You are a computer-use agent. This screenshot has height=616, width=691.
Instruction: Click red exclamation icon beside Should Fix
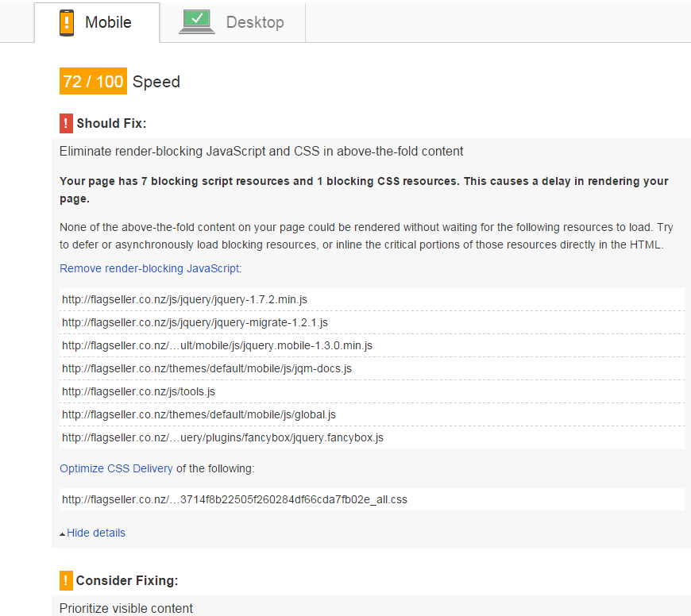[67, 123]
